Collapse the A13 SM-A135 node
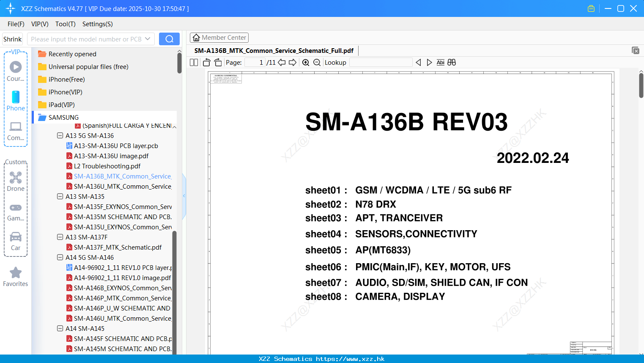Viewport: 644px width, 363px height. 60,196
